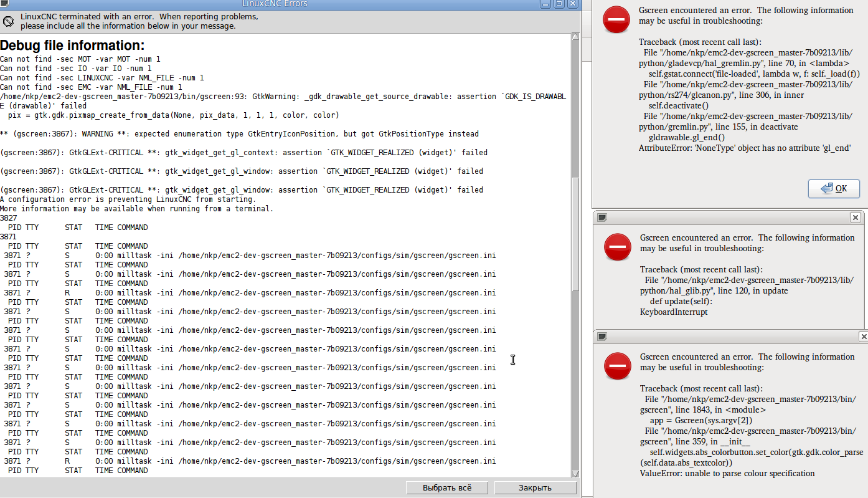Viewport: 868px width, 498px height.
Task: Maximize the LinuxCNC Errors window
Action: tap(559, 4)
